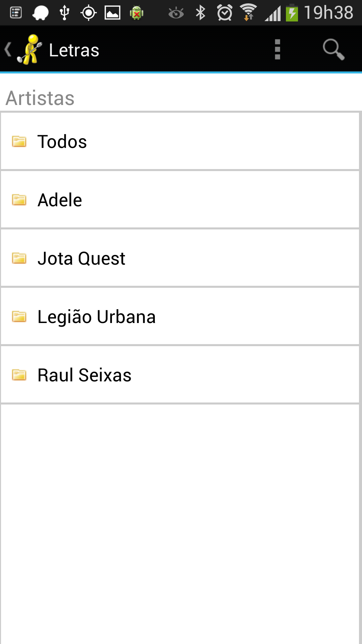
Task: Open the Adele artist entry
Action: pyautogui.click(x=60, y=200)
